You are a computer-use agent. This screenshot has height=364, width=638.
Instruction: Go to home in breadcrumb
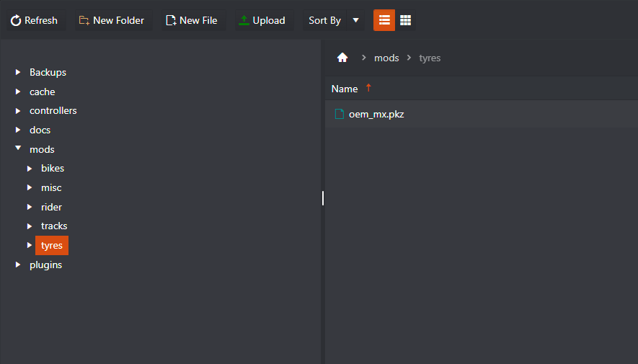pyautogui.click(x=342, y=58)
